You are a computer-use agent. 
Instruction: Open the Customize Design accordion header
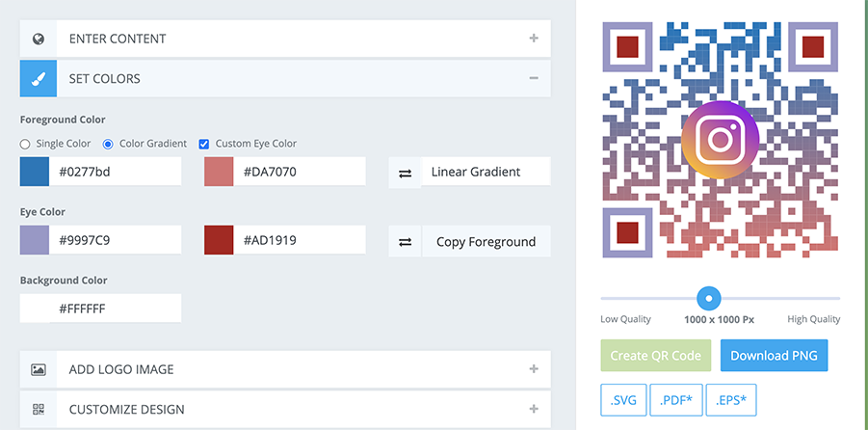pyautogui.click(x=285, y=410)
